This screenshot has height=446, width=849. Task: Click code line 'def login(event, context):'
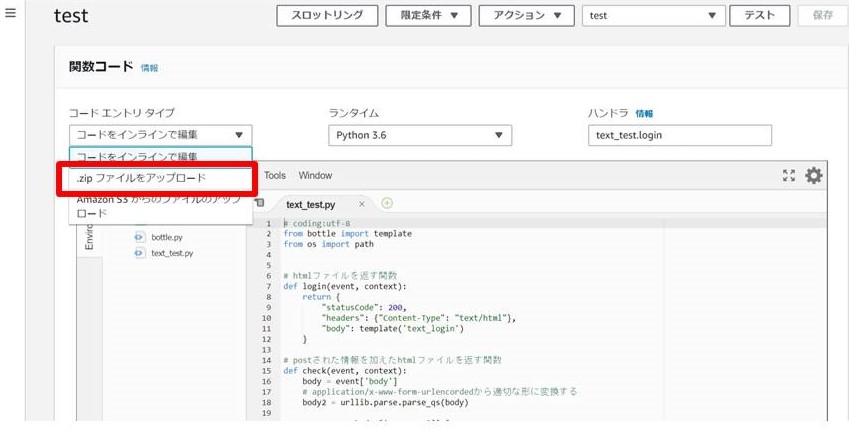[x=344, y=286]
